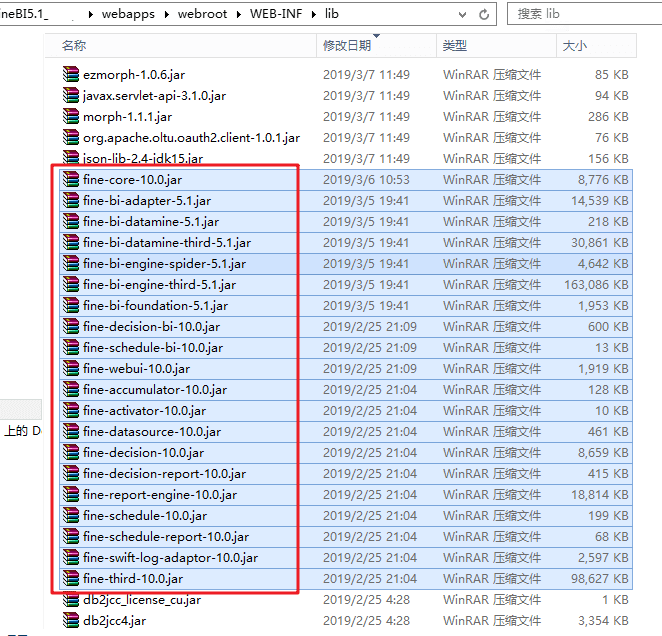The height and width of the screenshot is (636, 662).
Task: Click the fine-schedule-report-10.0.jar icon
Action: click(71, 536)
